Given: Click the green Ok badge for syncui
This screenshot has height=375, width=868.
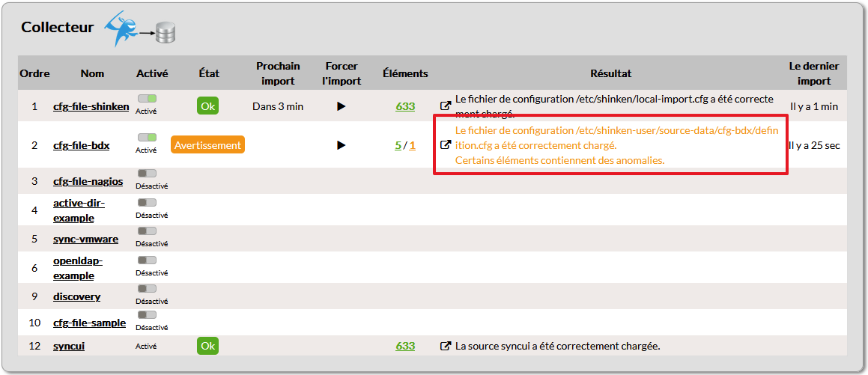Looking at the screenshot, I should 207,346.
